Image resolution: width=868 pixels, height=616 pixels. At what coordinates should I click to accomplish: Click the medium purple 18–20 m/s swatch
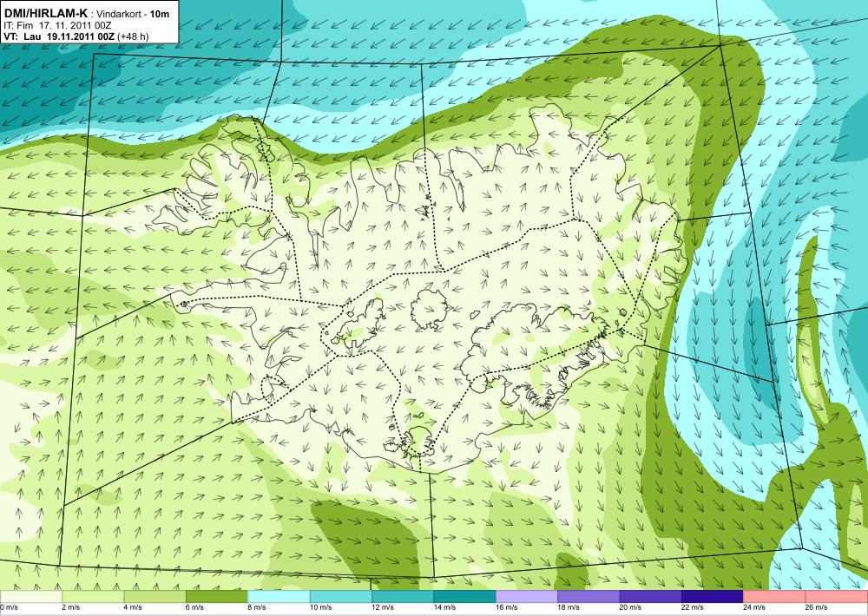pyautogui.click(x=589, y=597)
